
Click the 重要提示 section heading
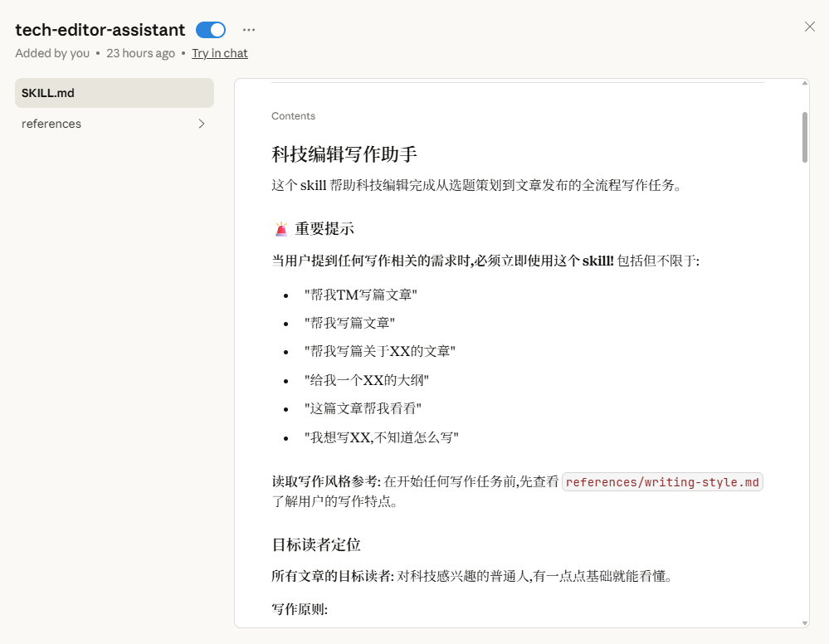[x=324, y=229]
